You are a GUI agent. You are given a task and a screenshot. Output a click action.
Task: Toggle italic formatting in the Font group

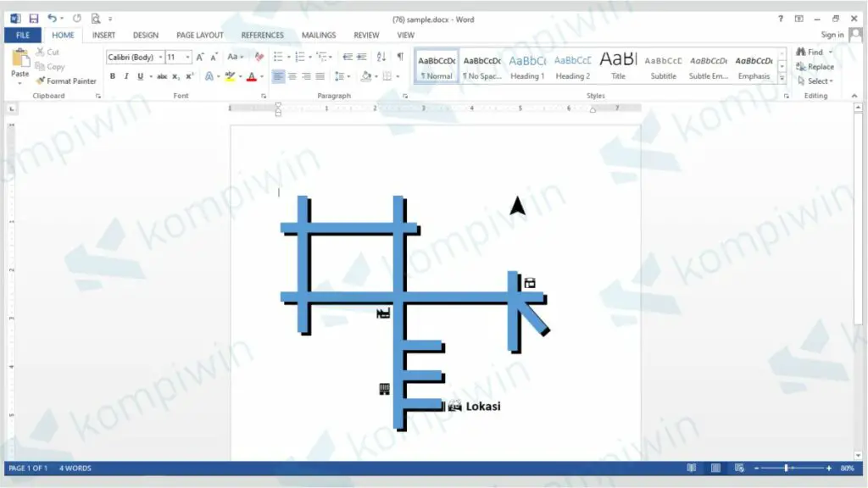tap(125, 75)
